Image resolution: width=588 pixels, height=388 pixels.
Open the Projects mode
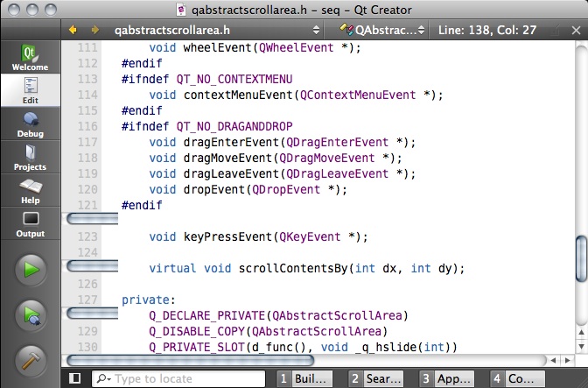click(30, 158)
